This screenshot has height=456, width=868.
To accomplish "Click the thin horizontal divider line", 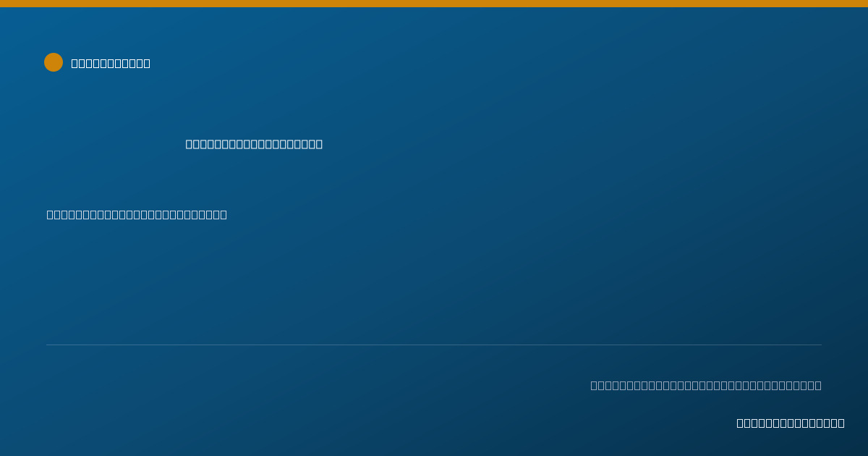I will point(434,345).
